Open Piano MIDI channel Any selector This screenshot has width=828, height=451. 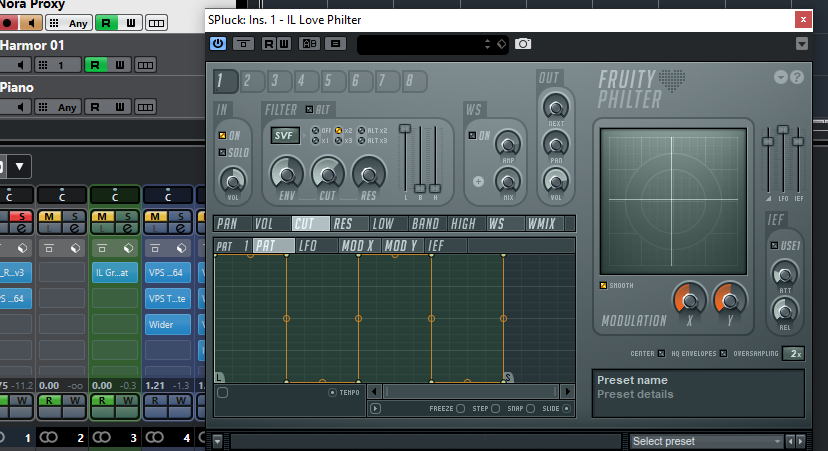click(x=58, y=107)
